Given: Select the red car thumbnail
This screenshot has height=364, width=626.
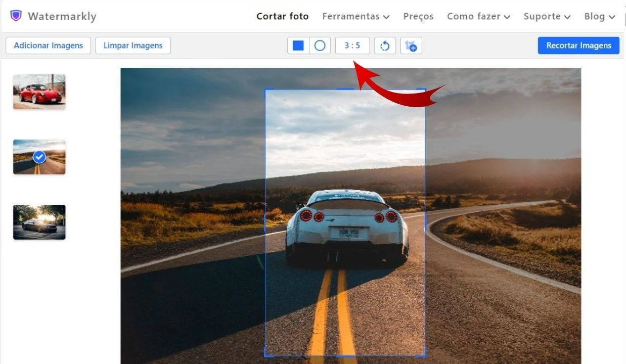Looking at the screenshot, I should [x=39, y=92].
